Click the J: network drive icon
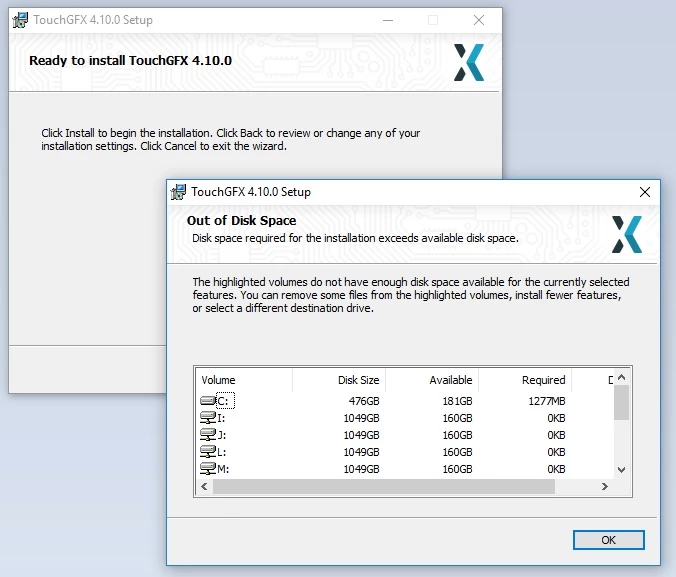This screenshot has height=577, width=676. point(208,434)
